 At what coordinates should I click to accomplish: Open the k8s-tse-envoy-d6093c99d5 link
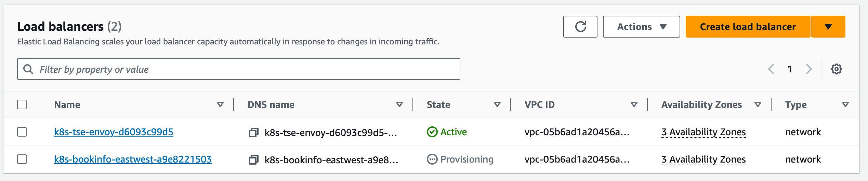point(114,132)
